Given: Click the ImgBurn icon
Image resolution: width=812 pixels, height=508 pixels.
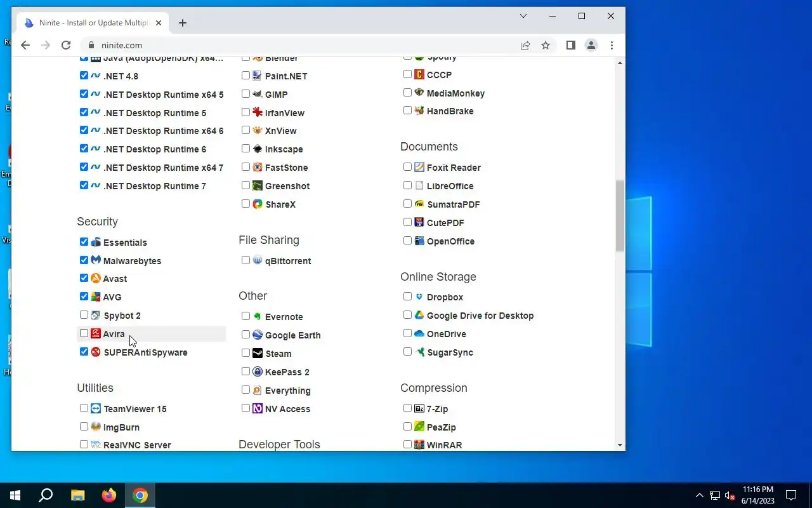Looking at the screenshot, I should [x=96, y=427].
